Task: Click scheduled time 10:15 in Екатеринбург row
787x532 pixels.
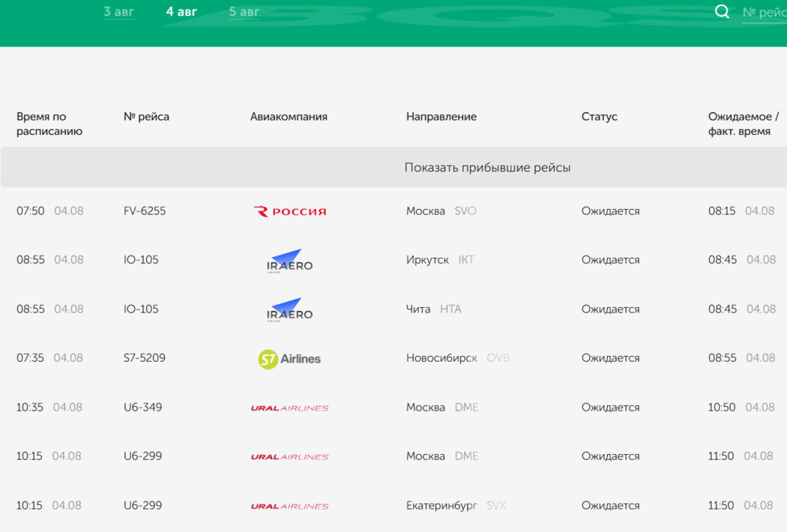Action: click(x=30, y=505)
